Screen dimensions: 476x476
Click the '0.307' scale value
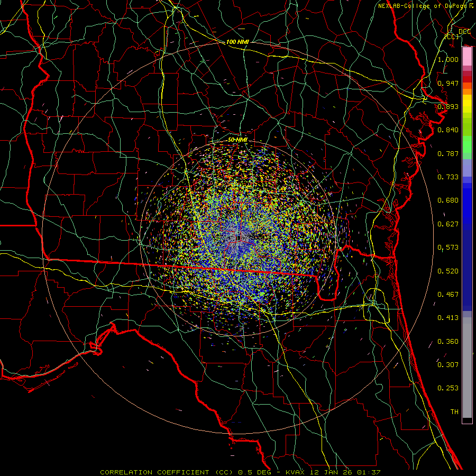click(x=448, y=364)
